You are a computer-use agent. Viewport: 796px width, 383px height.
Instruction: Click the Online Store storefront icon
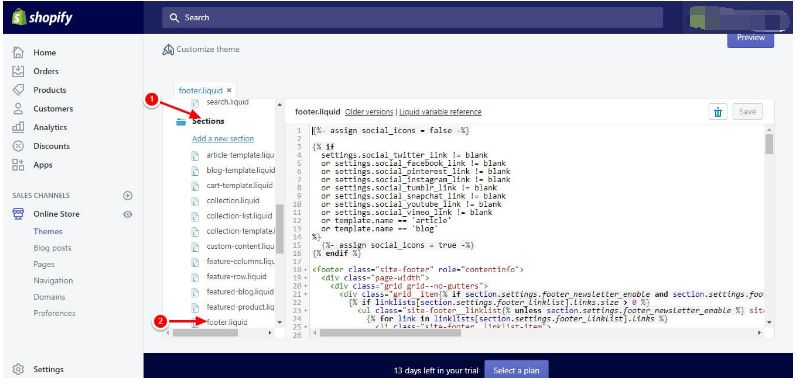[x=18, y=214]
